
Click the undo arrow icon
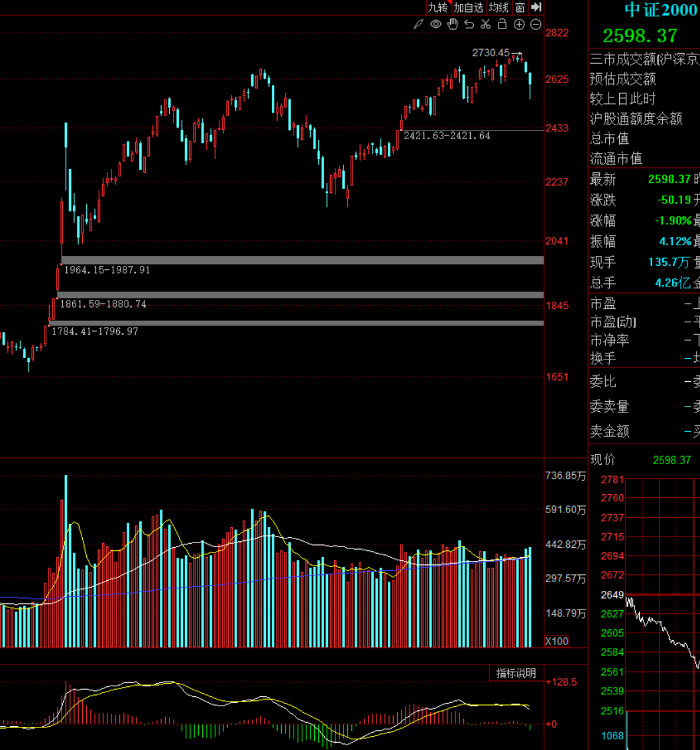(469, 25)
